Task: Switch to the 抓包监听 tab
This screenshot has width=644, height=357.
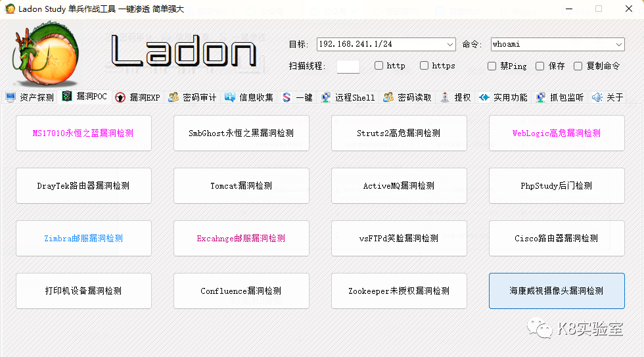Action: (560, 97)
